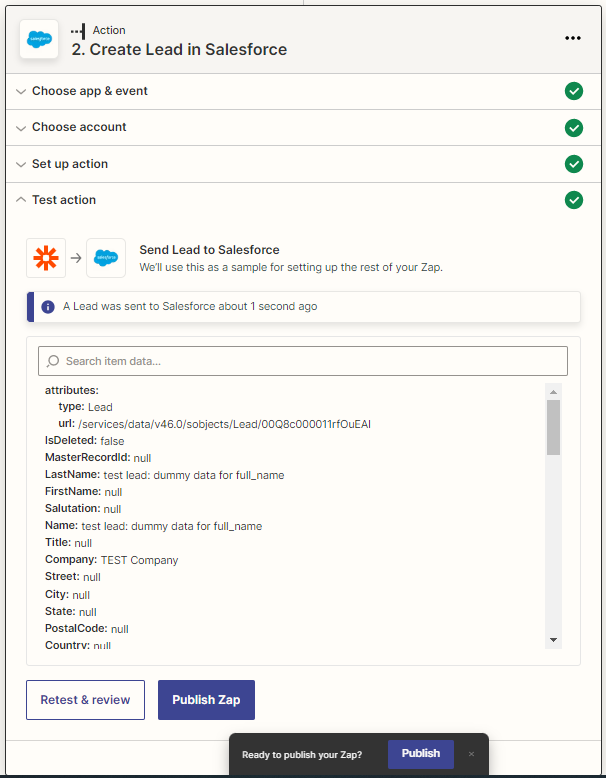Click the Send Lead to Salesforce heading
Screen dimensions: 606x778
coord(209,250)
